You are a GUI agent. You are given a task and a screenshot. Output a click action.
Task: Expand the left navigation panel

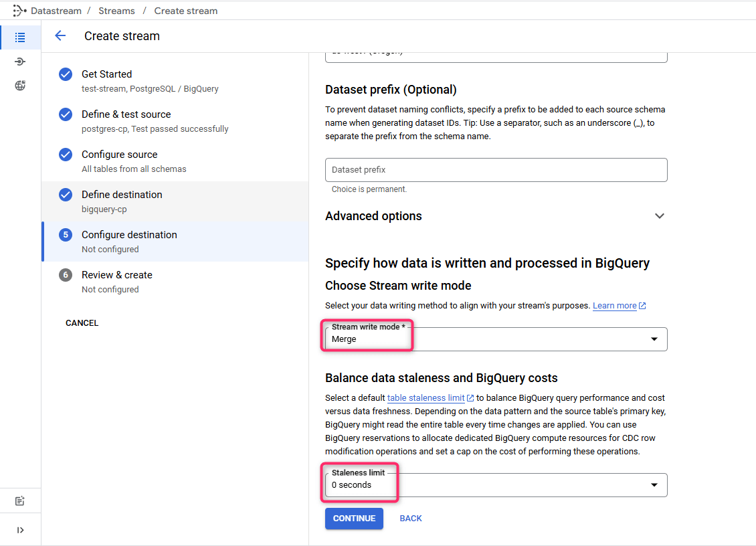(20, 530)
